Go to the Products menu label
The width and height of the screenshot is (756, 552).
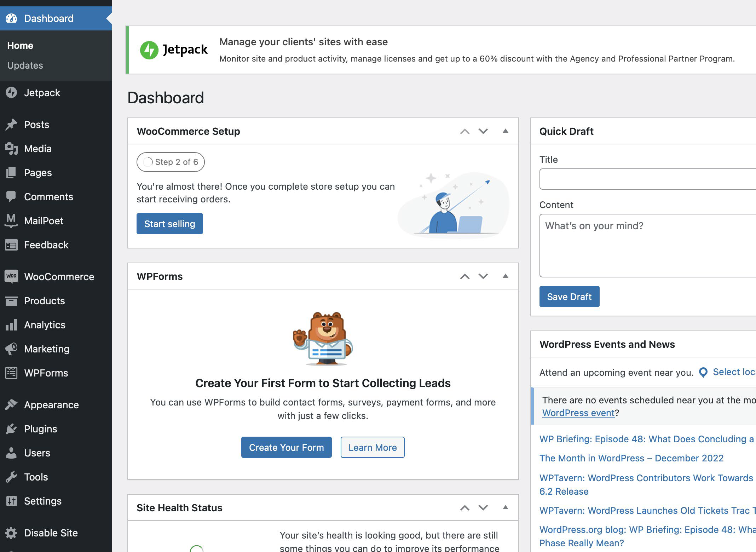(x=45, y=301)
